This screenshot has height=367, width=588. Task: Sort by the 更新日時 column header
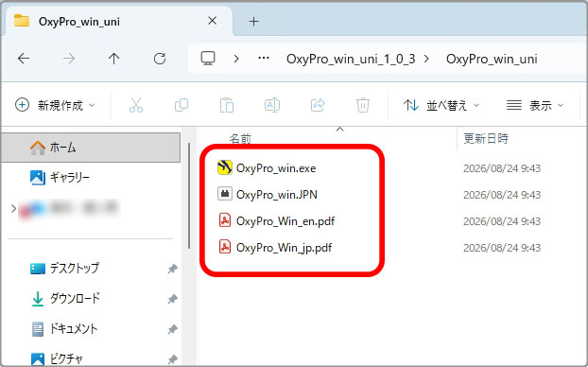point(486,138)
